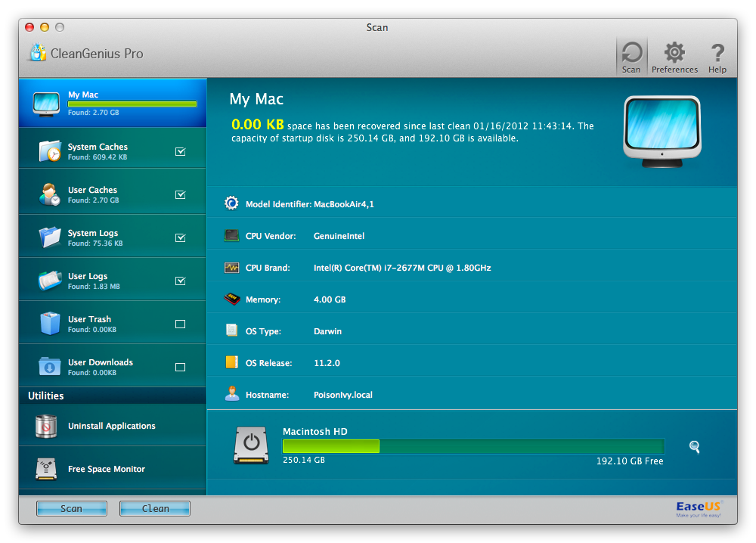
Task: Select User Logs sidebar entry
Action: pyautogui.click(x=113, y=279)
